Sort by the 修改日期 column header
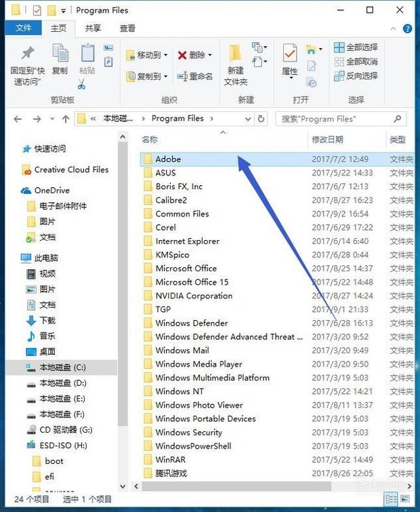The image size is (420, 512). 327,140
